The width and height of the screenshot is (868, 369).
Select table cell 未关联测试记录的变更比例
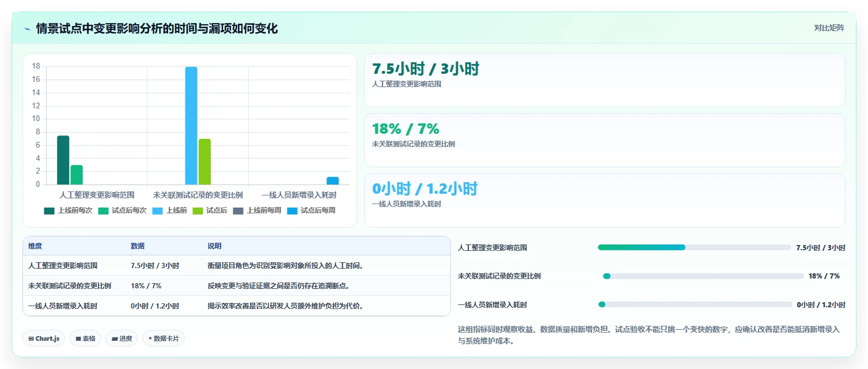70,286
